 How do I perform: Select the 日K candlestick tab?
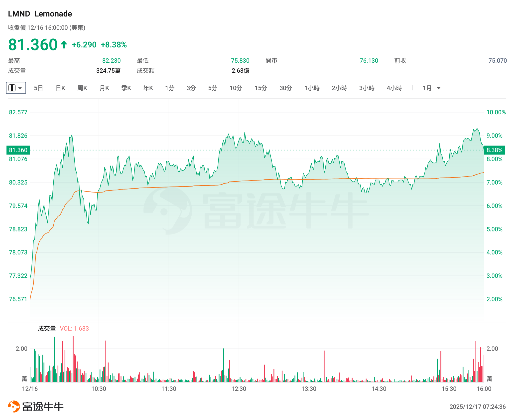tap(60, 88)
